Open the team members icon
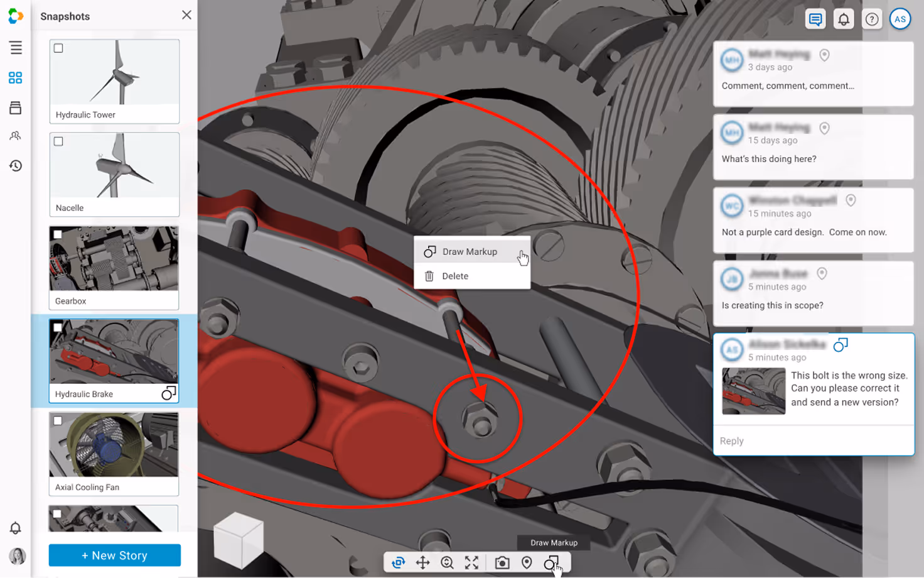924x578 pixels. (x=16, y=136)
